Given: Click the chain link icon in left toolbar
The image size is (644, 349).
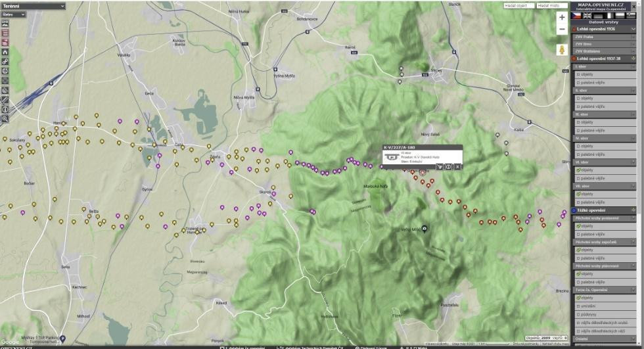Looking at the screenshot, I should [5, 61].
